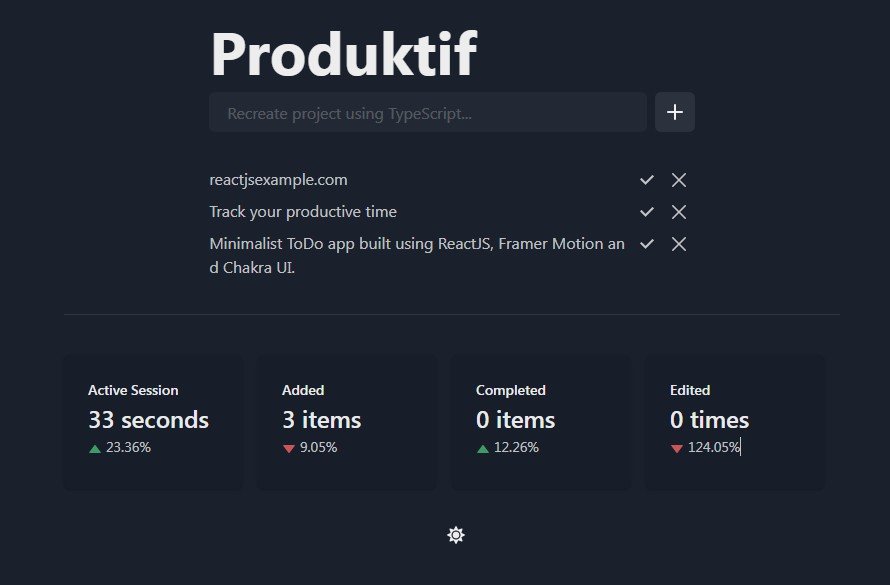Check off "Track your productive time"
This screenshot has height=585, width=890.
(647, 212)
